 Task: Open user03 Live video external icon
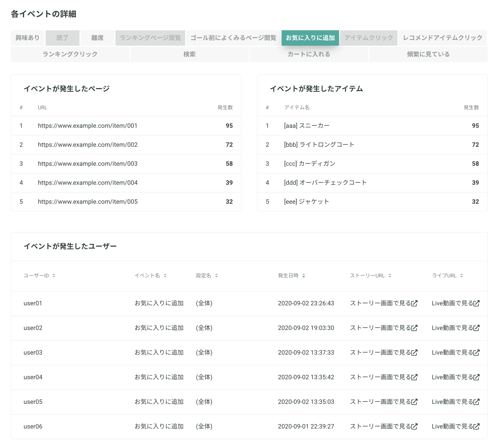click(x=476, y=353)
